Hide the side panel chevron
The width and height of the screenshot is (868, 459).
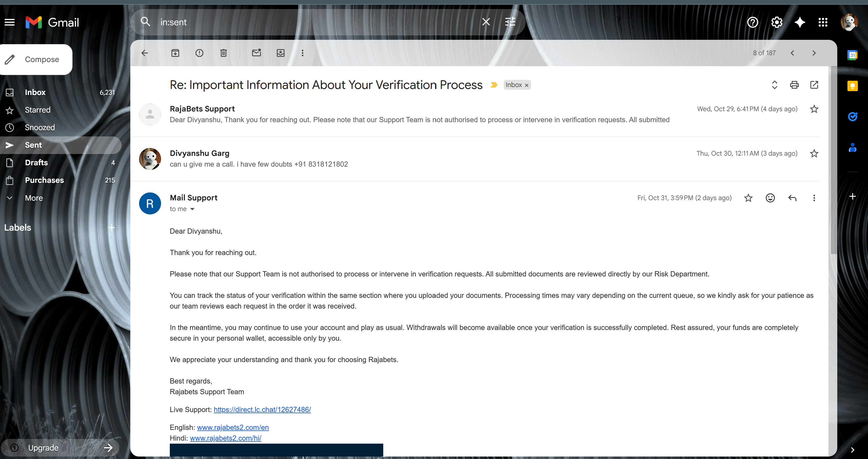[x=852, y=450]
